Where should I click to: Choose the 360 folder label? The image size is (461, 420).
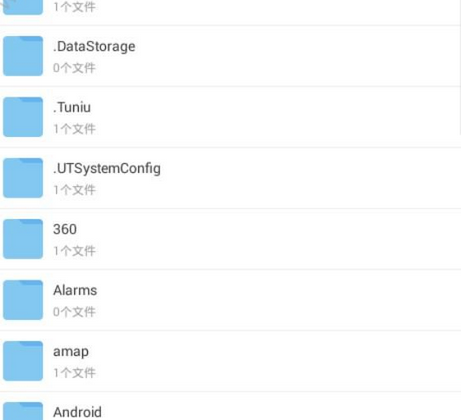(x=65, y=229)
